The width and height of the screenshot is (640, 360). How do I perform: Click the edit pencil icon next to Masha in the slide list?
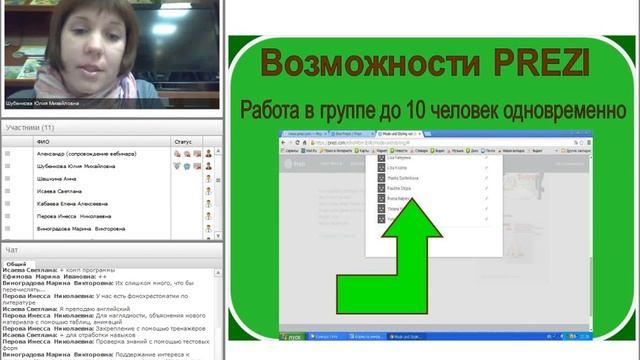pos(486,178)
